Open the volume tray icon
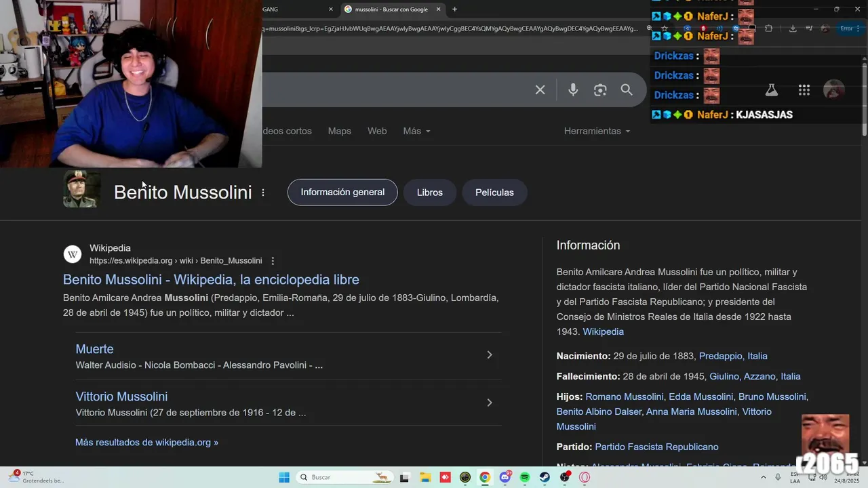 click(x=823, y=477)
